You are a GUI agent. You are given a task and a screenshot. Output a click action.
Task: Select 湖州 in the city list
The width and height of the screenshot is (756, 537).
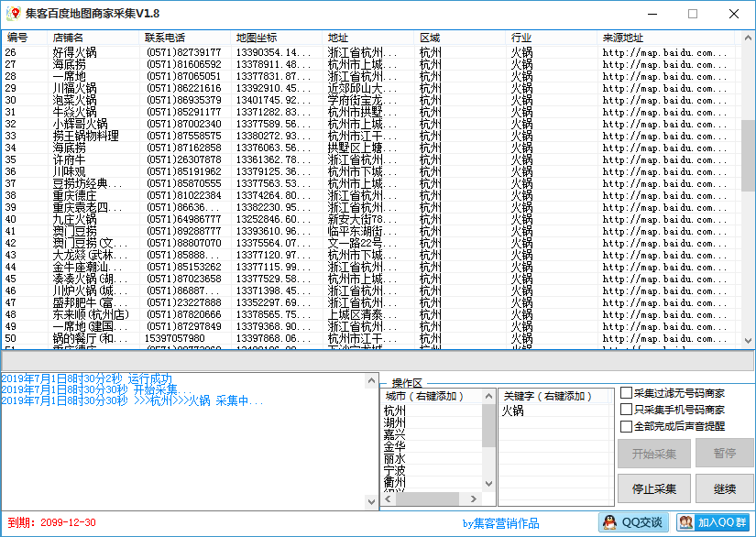click(x=395, y=422)
